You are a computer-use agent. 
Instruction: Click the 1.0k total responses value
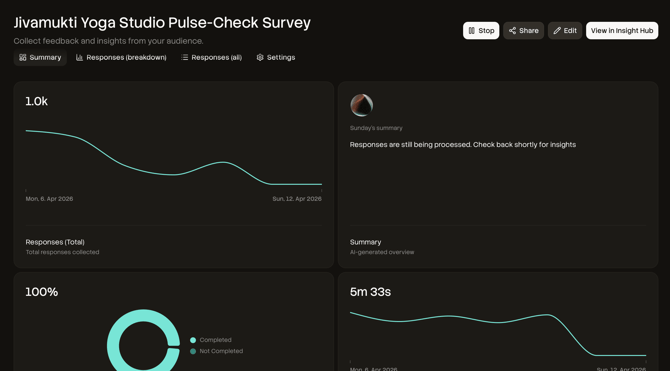click(37, 101)
